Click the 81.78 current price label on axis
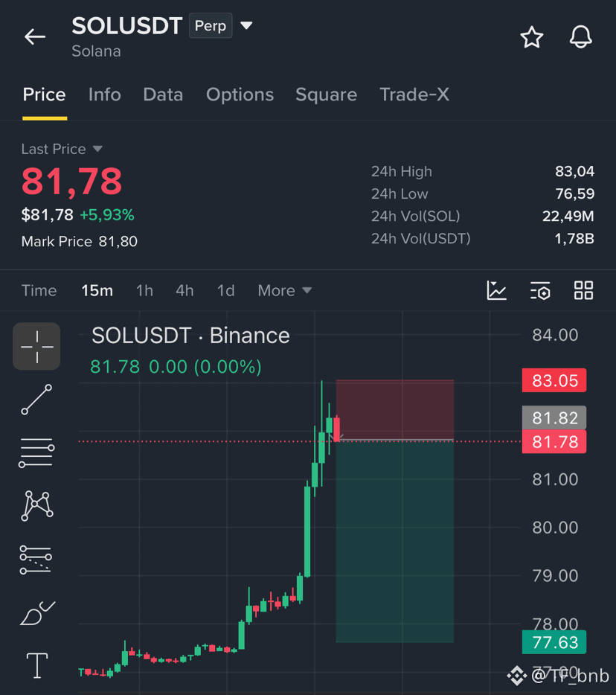 pos(554,442)
